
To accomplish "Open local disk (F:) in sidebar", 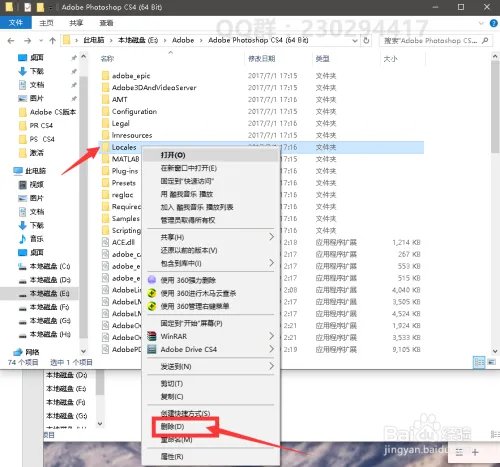I will click(44, 307).
